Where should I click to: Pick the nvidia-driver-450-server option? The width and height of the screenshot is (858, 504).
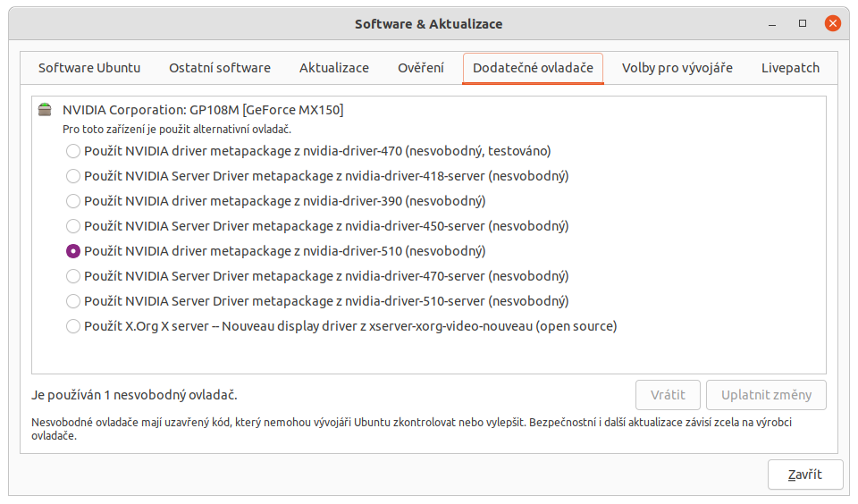pos(73,226)
